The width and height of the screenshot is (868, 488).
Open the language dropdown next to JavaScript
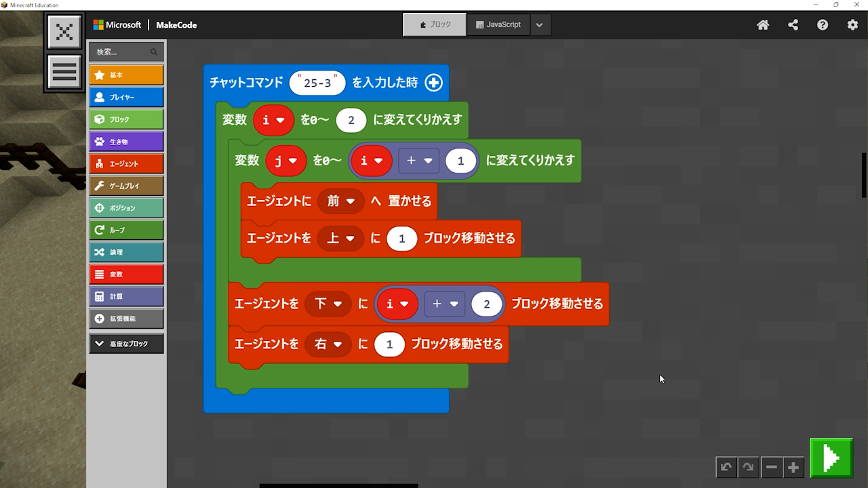click(x=539, y=25)
